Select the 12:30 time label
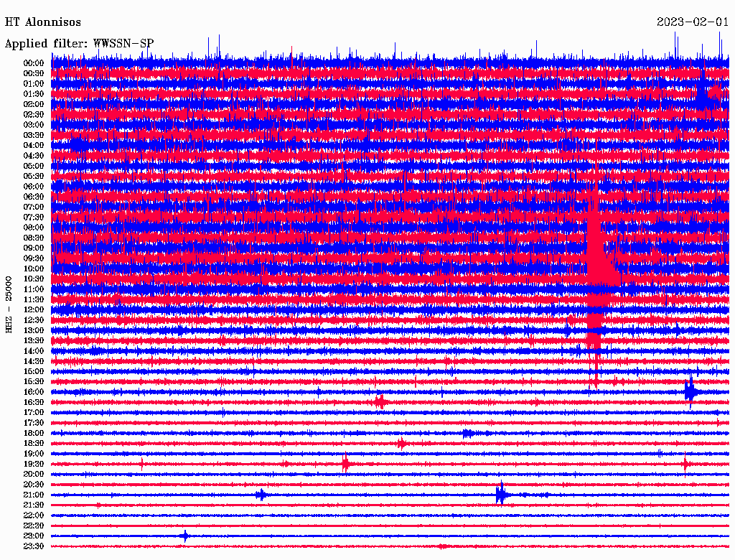The image size is (735, 560). pyautogui.click(x=33, y=319)
